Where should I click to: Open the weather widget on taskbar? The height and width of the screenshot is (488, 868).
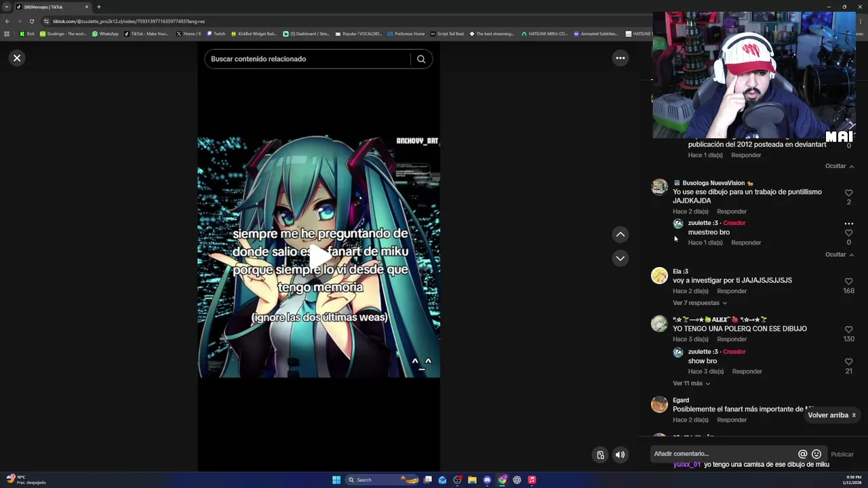click(x=26, y=480)
